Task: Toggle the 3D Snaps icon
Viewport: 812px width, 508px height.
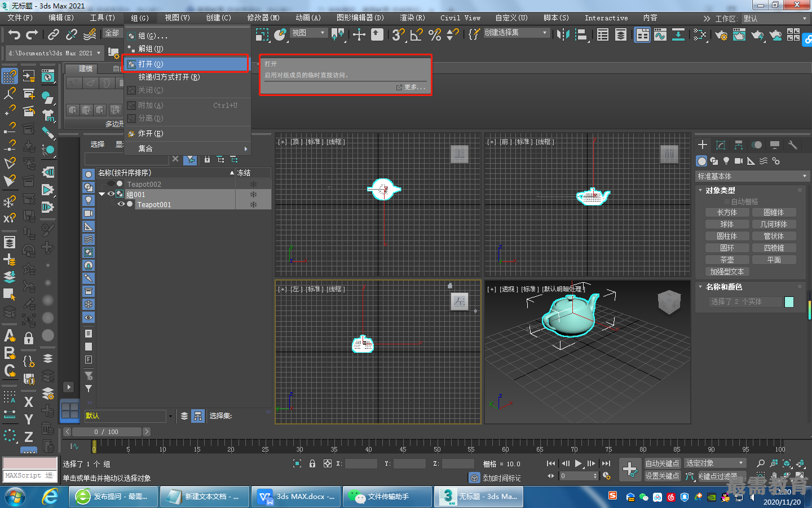Action: click(399, 34)
